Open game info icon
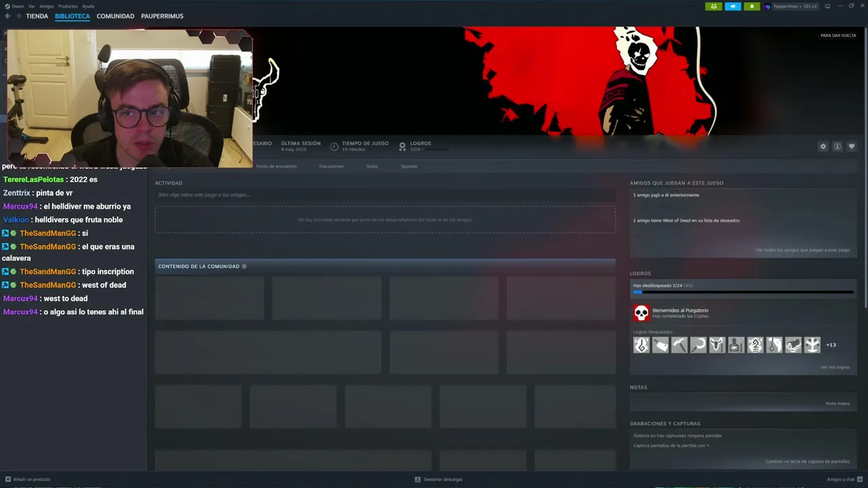868x488 pixels. [x=837, y=146]
